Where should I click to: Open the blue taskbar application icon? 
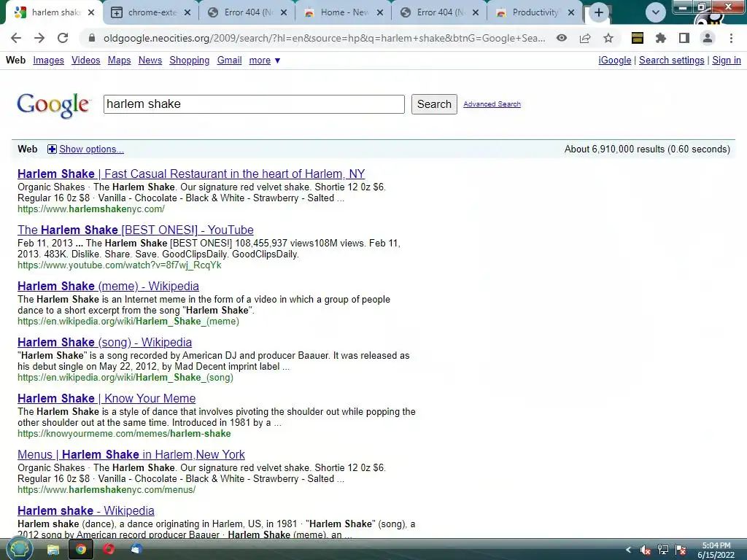(x=136, y=550)
